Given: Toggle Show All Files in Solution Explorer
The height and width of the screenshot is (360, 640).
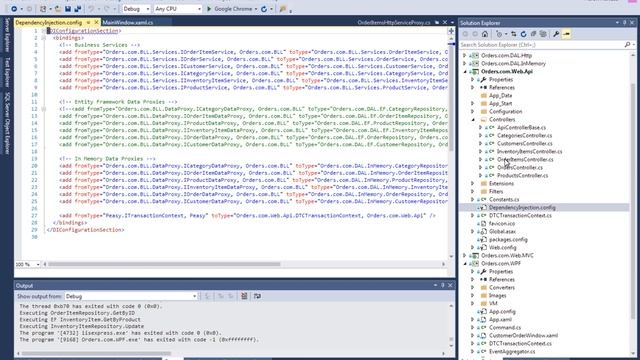Looking at the screenshot, I should (543, 34).
